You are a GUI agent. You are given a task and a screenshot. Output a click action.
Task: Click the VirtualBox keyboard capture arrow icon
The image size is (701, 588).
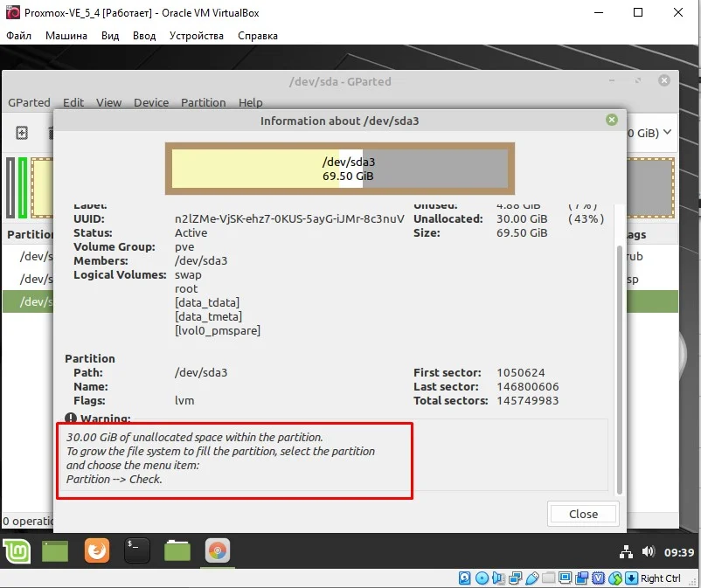[x=631, y=578]
